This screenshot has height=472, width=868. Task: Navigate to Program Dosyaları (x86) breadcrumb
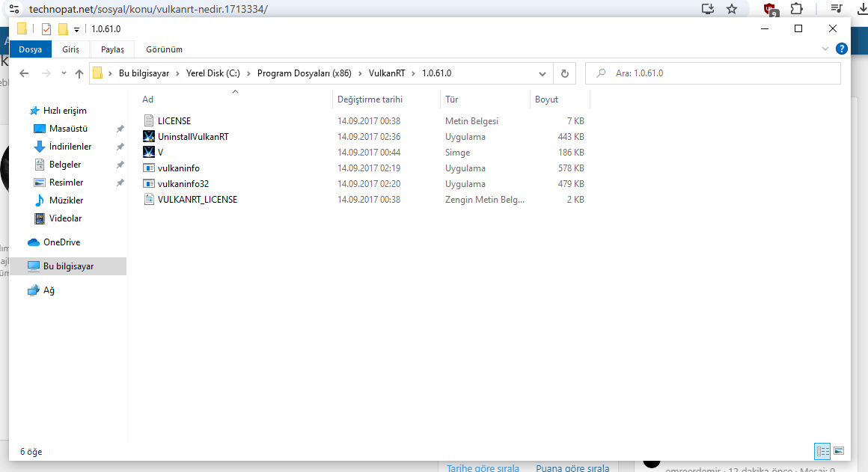[305, 73]
